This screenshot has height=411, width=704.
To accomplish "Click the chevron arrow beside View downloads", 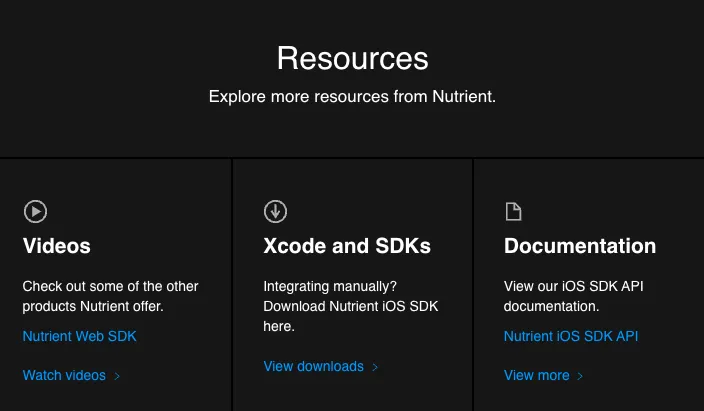I will pos(375,367).
